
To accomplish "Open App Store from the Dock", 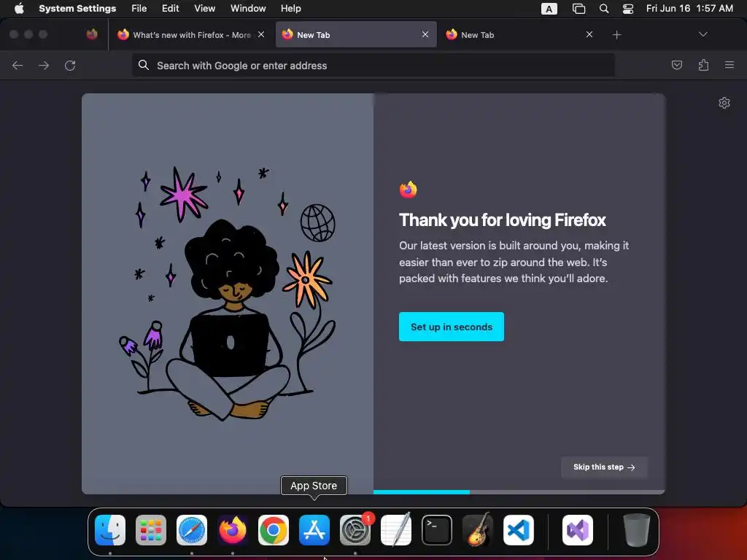I will click(314, 530).
